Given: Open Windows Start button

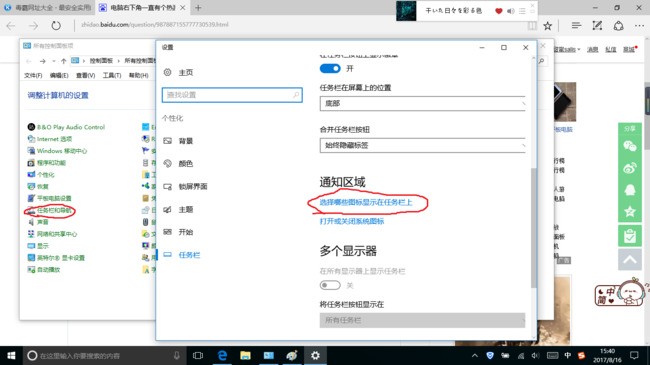Looking at the screenshot, I should coord(11,355).
